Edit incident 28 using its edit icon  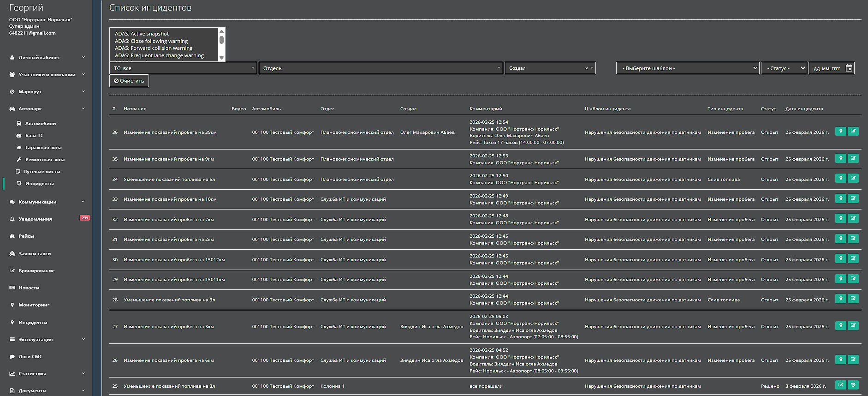[x=853, y=299]
